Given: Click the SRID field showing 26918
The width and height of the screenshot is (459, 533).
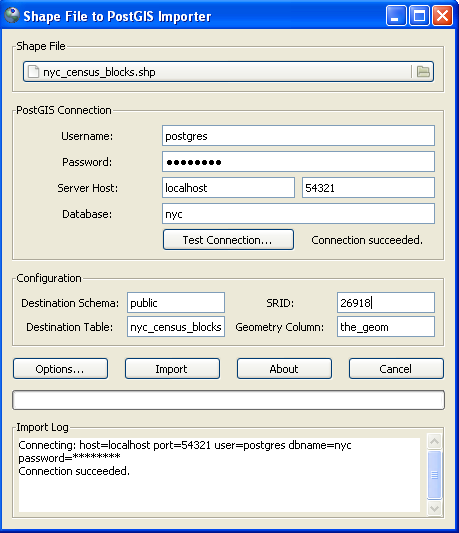Looking at the screenshot, I should (x=386, y=303).
